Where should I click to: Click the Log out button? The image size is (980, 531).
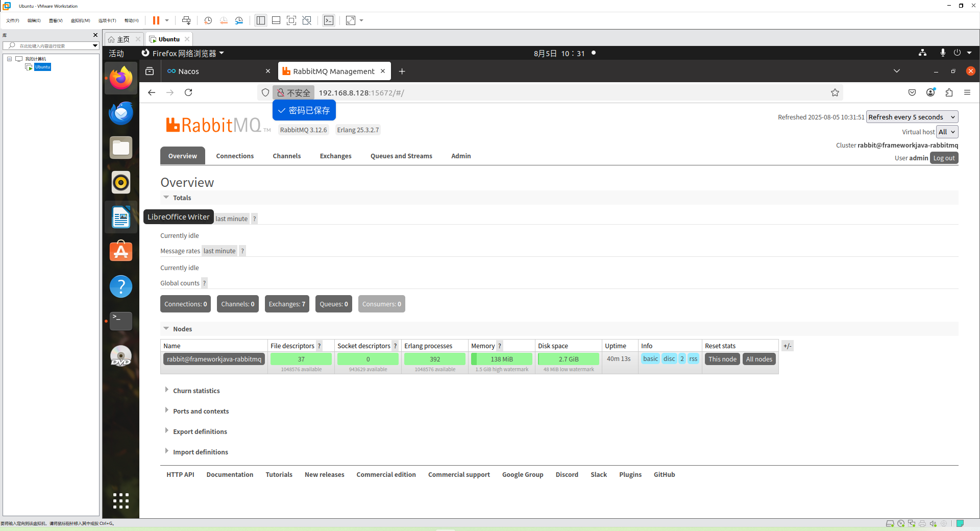pos(944,158)
